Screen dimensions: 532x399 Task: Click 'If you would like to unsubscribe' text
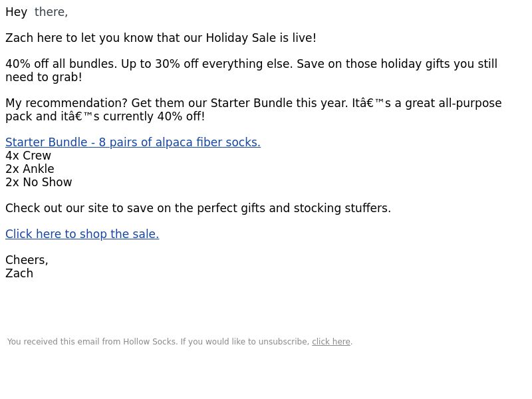(245, 342)
